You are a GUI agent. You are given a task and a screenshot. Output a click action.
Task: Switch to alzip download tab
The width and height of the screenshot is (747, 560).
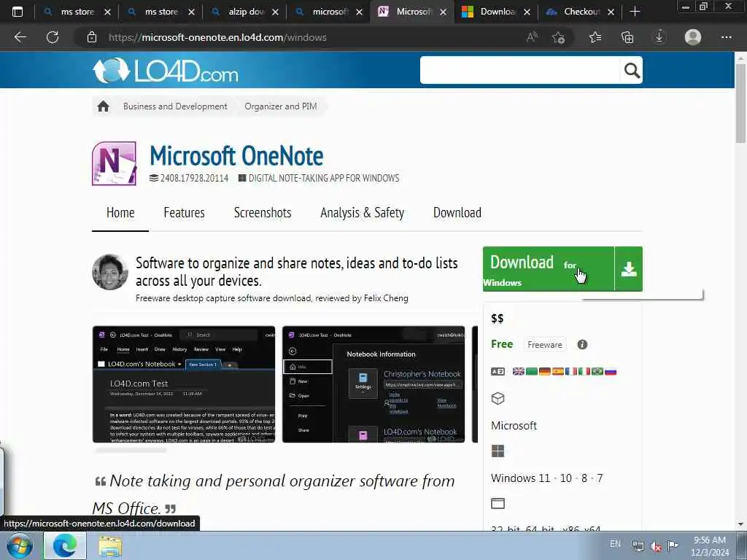[x=245, y=12]
